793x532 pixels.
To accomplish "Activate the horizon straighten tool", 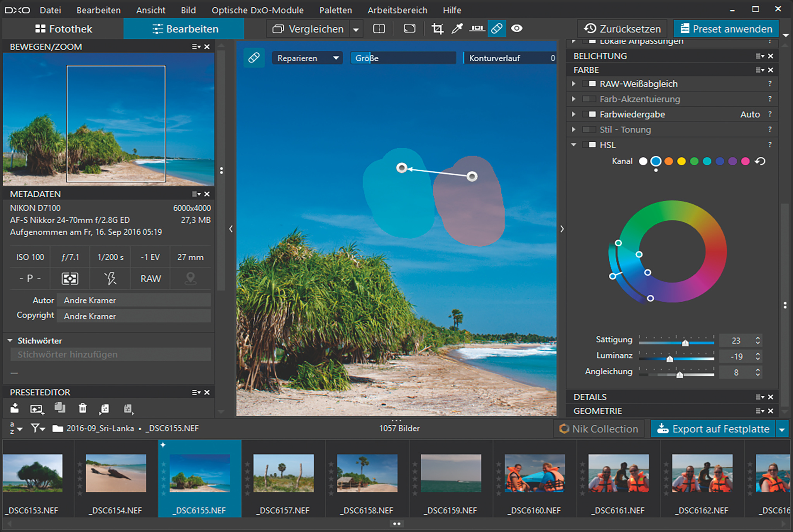I will pyautogui.click(x=477, y=29).
